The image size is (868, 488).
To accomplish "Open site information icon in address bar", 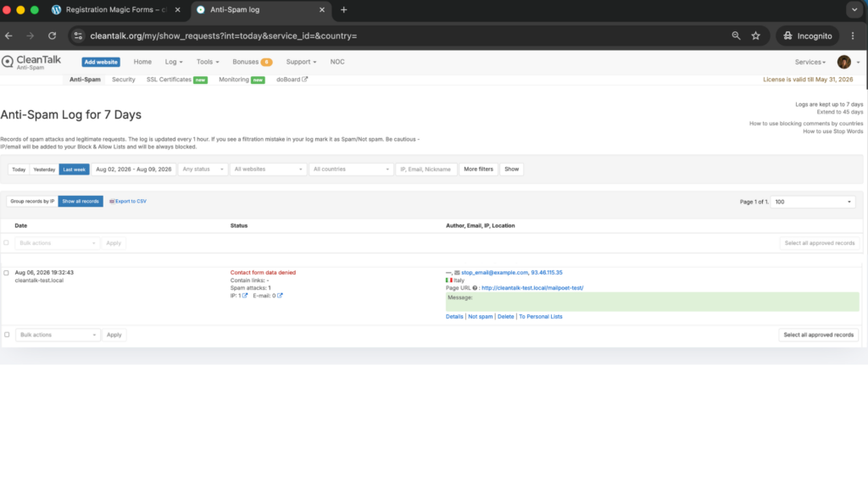I will (x=78, y=36).
